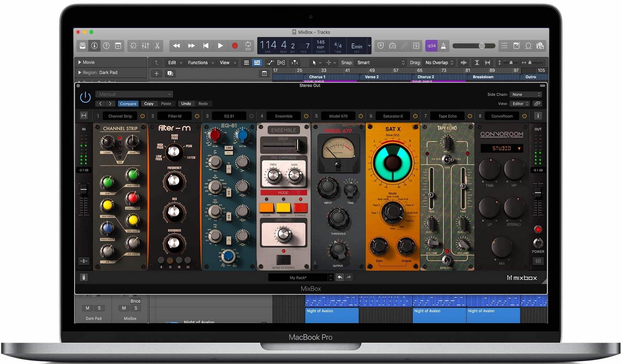
Task: Open the Mixer faders icon
Action: point(146,46)
